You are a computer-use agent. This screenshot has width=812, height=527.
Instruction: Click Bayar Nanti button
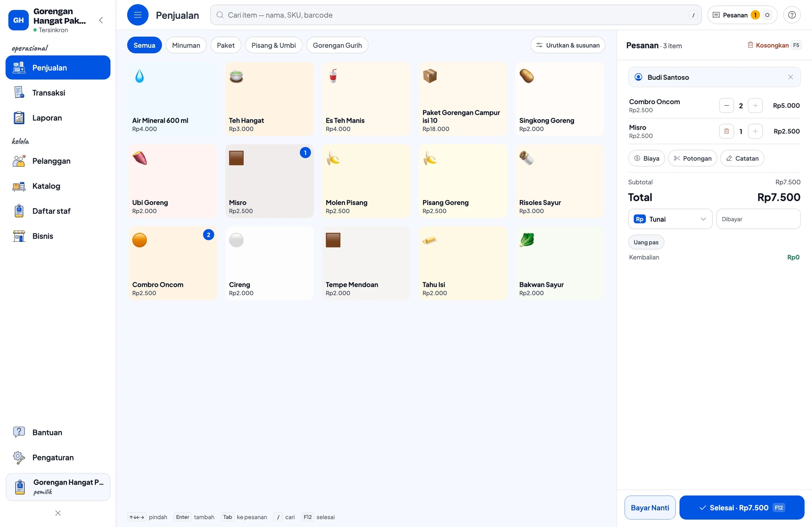click(650, 508)
